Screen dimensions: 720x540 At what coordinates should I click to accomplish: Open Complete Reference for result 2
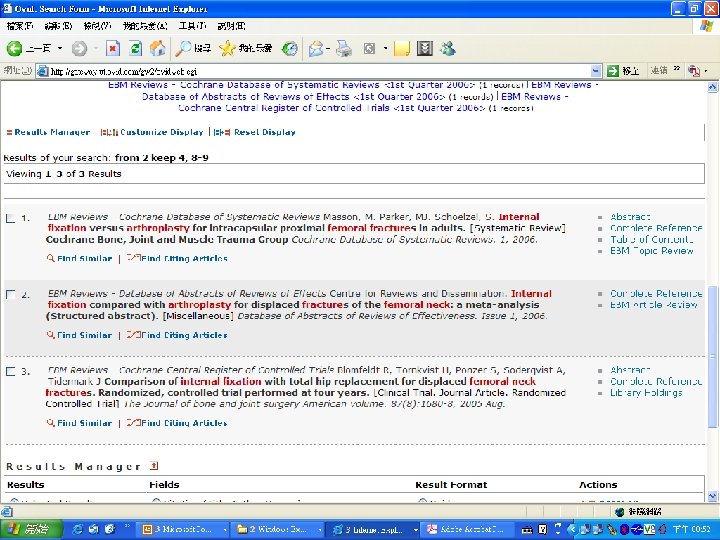tap(656, 293)
